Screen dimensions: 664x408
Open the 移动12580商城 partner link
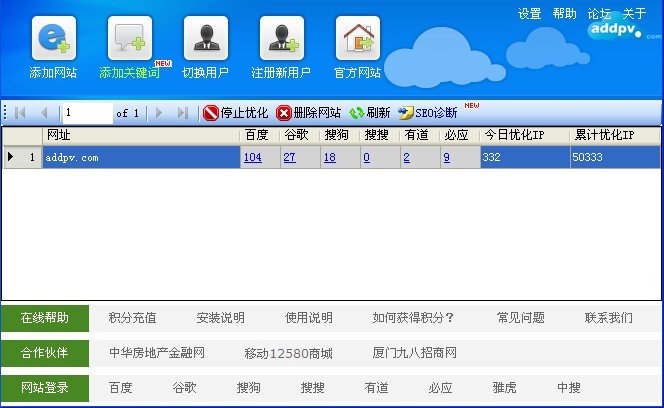(288, 353)
